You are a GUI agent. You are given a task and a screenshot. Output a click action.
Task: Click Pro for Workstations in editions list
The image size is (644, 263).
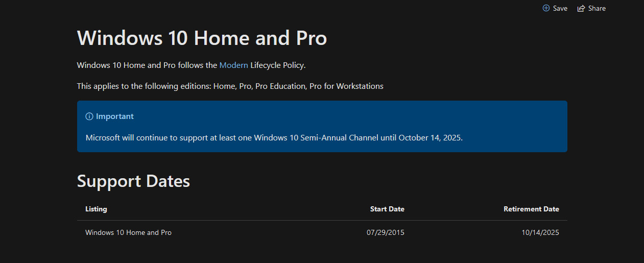tap(346, 86)
